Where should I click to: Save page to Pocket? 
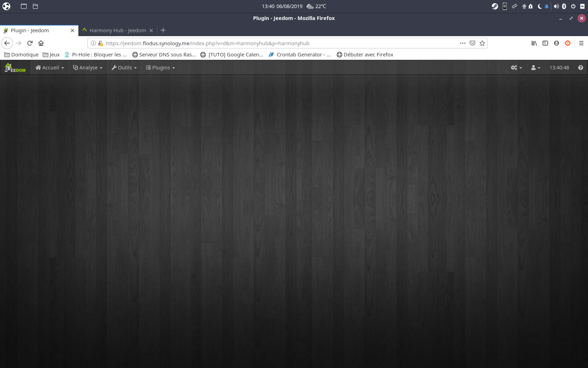[x=472, y=43]
